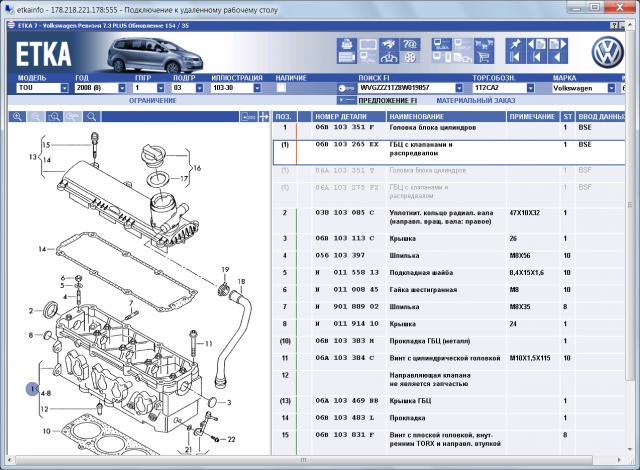Click the ВВОД ДАННЫХ column header

tap(600, 117)
